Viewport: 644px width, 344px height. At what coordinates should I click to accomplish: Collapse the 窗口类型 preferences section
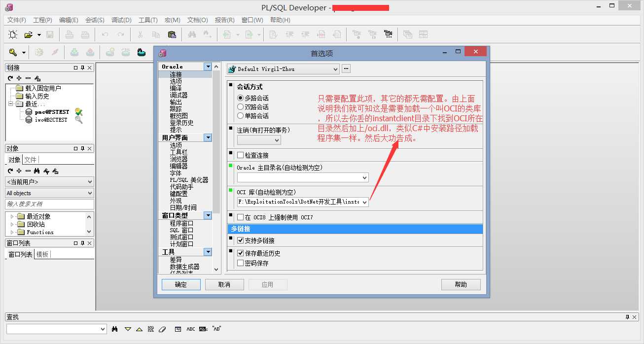coord(208,215)
